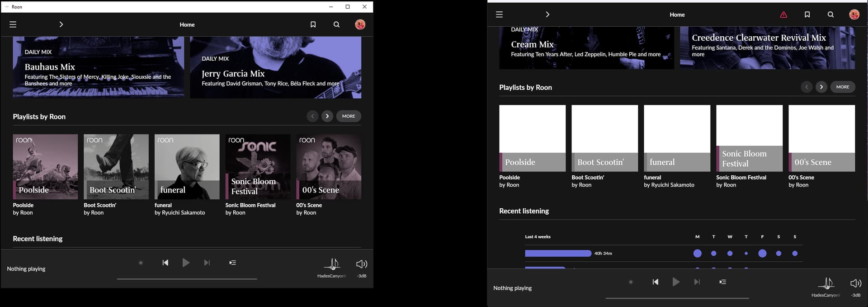The height and width of the screenshot is (307, 868).
Task: Open Jerry Garcia Mix daily mix card
Action: point(275,67)
